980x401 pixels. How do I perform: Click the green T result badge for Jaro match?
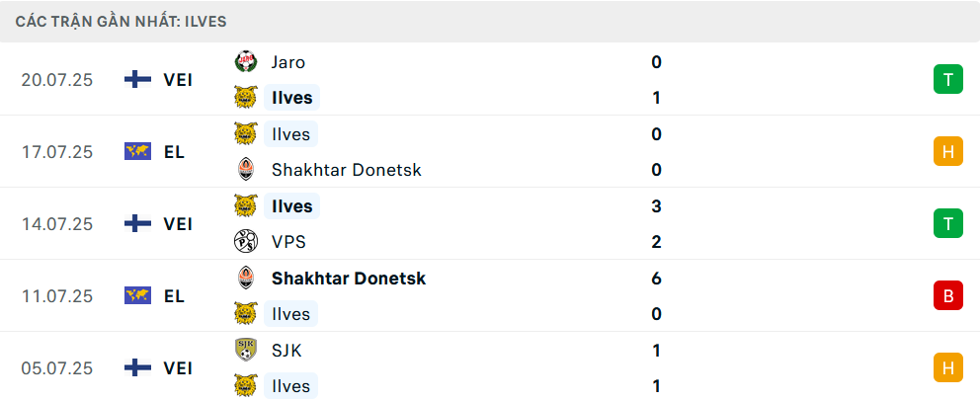pyautogui.click(x=948, y=80)
